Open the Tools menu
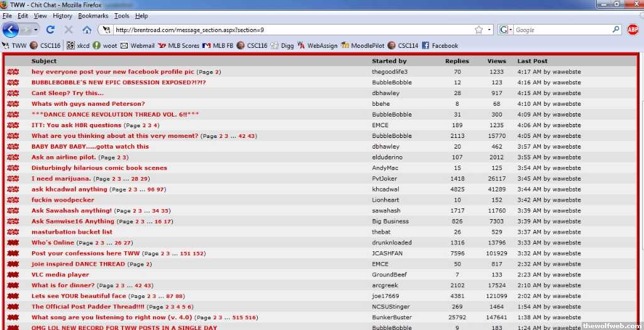Image resolution: width=644 pixels, height=330 pixels. pyautogui.click(x=122, y=16)
